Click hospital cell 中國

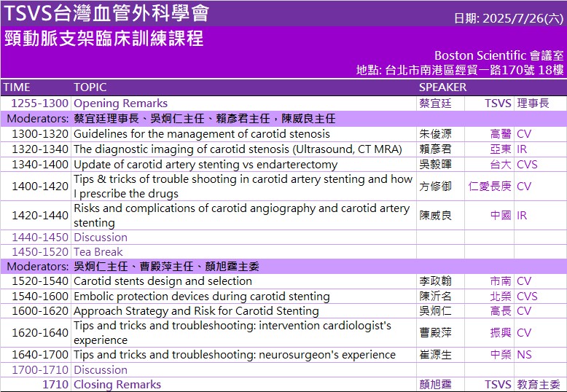(x=501, y=216)
